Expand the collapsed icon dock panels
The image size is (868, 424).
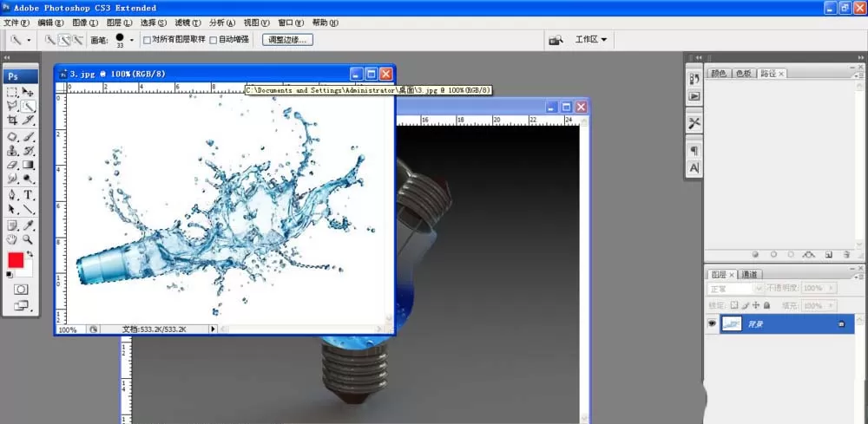pos(699,57)
